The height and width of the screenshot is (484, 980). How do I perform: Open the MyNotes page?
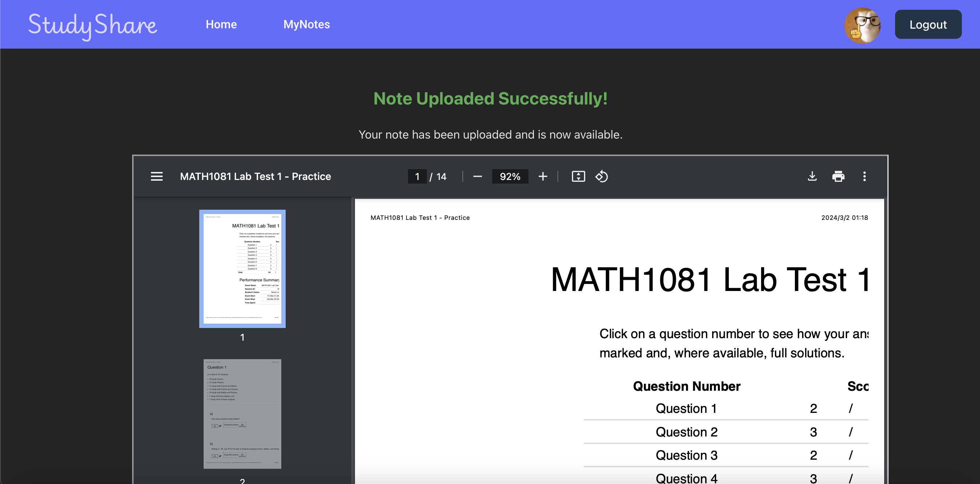pyautogui.click(x=306, y=25)
